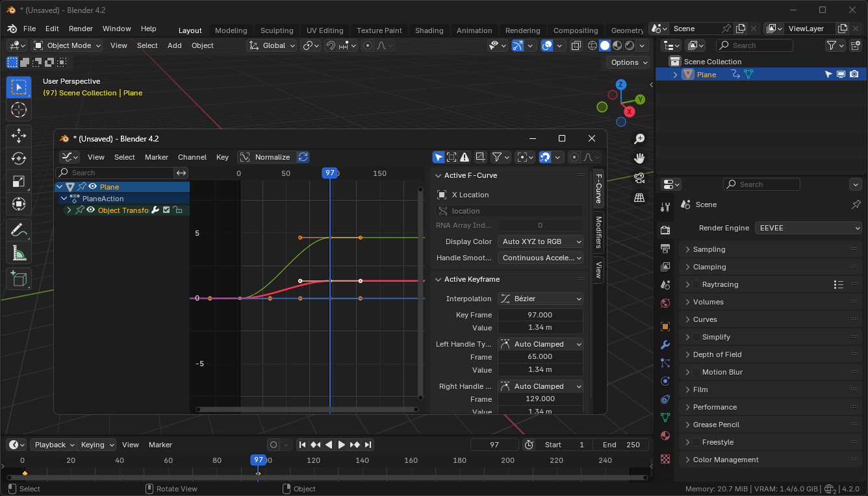Open the Render properties tab
The image size is (868, 496).
coord(665,230)
